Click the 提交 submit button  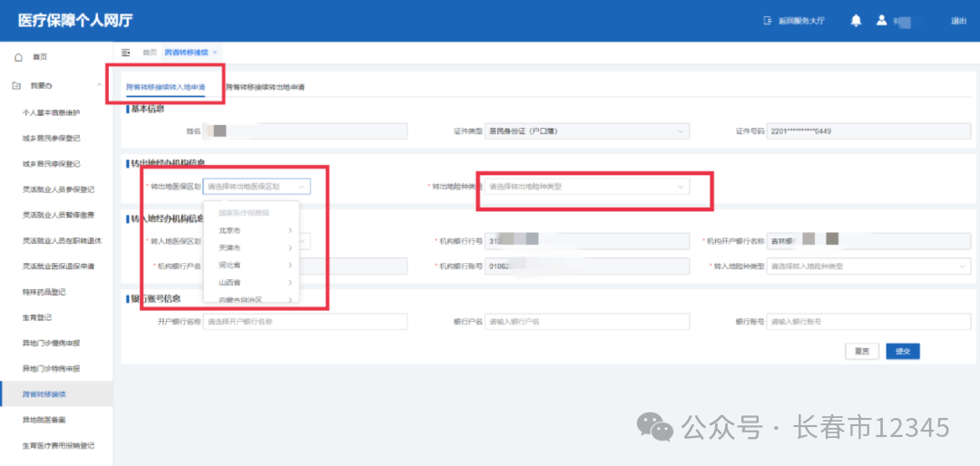click(x=903, y=352)
